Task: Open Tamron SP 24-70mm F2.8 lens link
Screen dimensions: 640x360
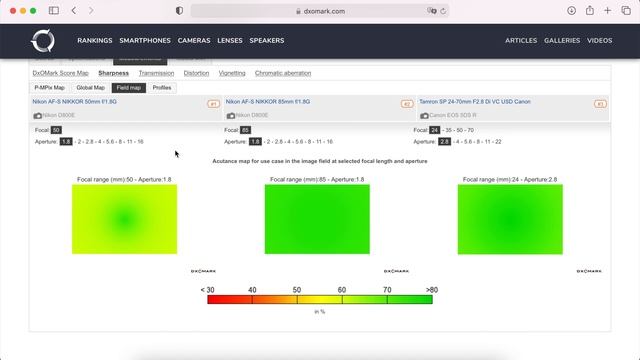Action: click(x=475, y=102)
